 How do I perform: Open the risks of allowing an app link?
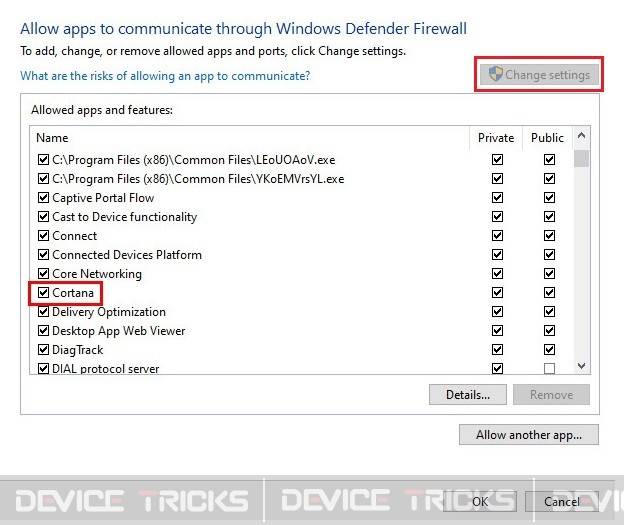click(165, 76)
